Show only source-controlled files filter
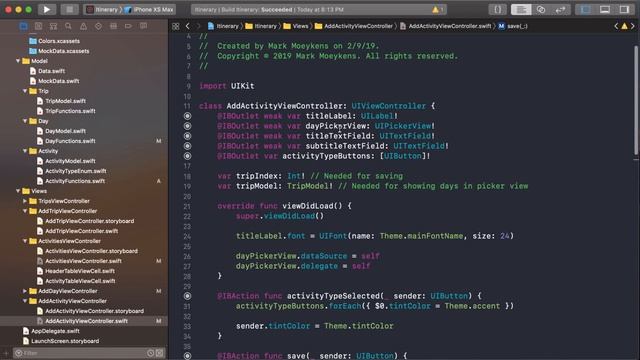640x360 pixels. point(160,353)
